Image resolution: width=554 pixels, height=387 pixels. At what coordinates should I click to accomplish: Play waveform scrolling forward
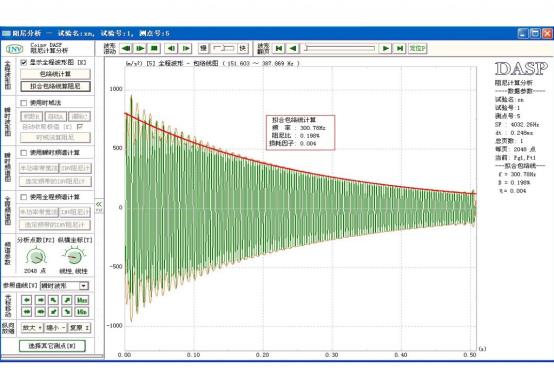point(140,48)
